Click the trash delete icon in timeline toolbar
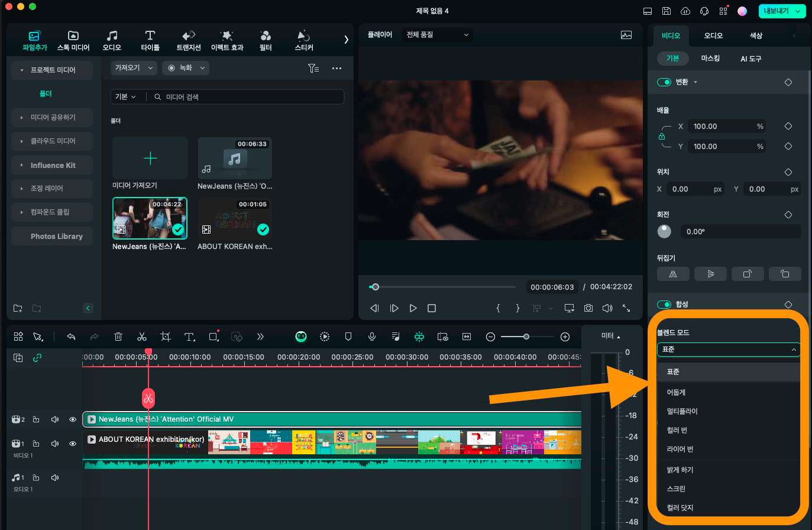Screen dimensions: 812x530 (118, 337)
